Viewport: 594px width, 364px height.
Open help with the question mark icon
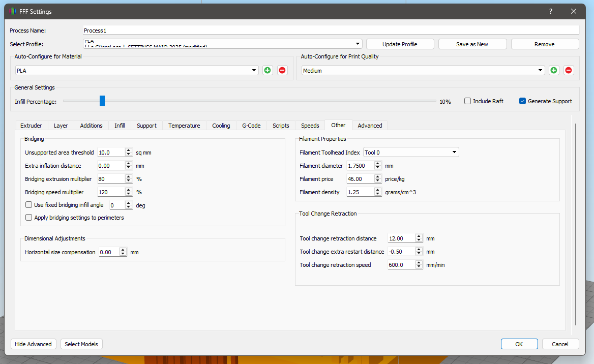[x=550, y=11]
